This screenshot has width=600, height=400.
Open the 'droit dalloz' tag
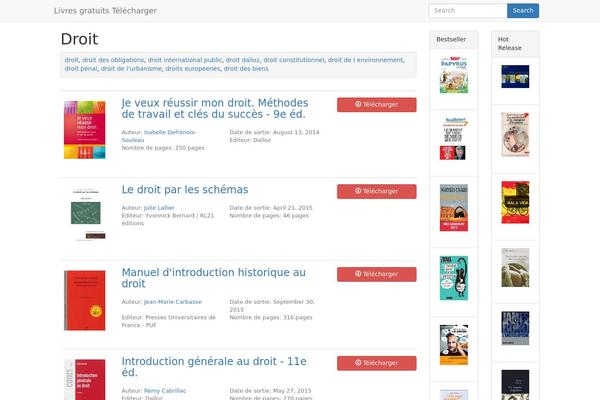click(x=243, y=60)
